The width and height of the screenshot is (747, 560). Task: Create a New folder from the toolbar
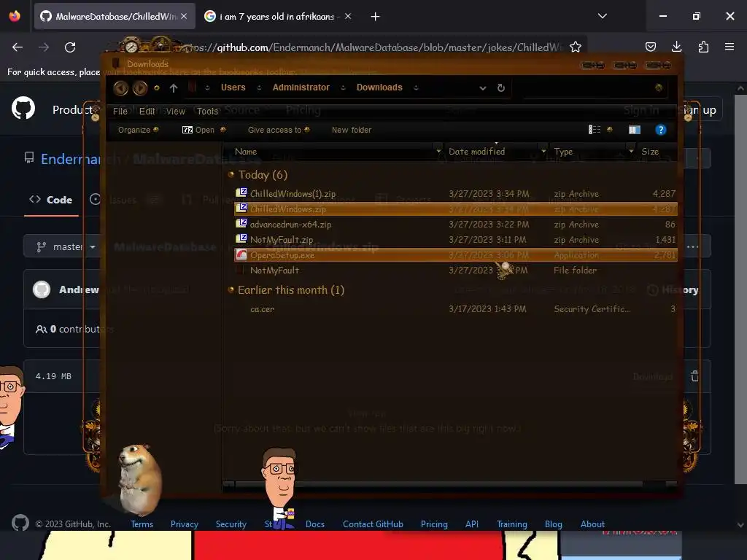351,130
